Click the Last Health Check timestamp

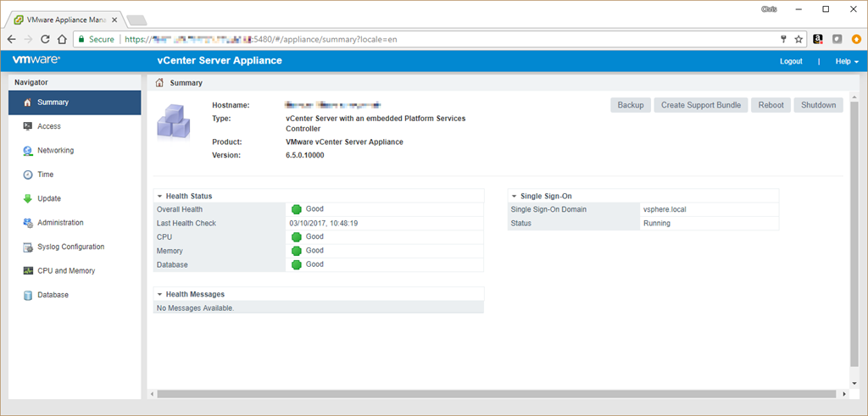pos(324,224)
